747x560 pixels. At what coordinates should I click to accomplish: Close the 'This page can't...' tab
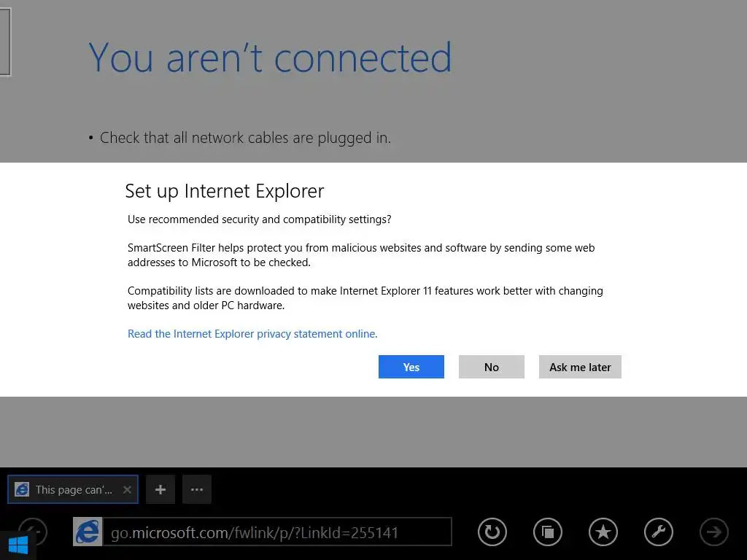(x=127, y=489)
